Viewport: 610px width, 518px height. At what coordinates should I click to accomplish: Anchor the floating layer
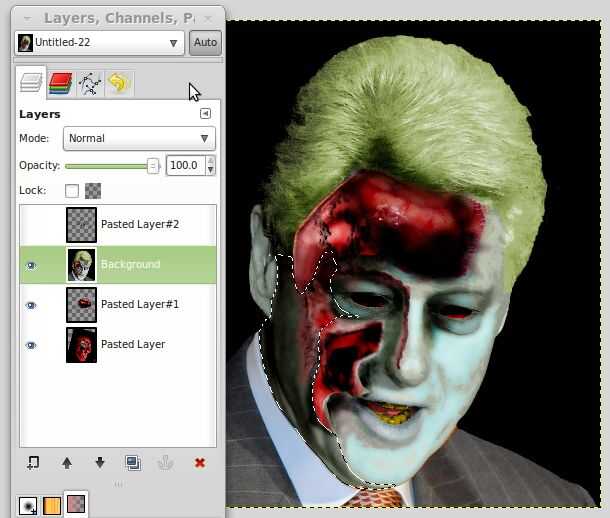tap(166, 463)
